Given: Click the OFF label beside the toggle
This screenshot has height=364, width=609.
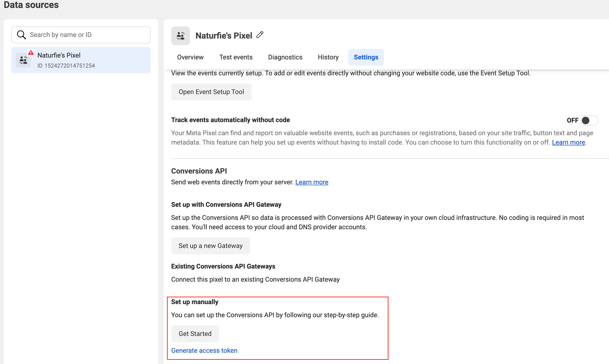Looking at the screenshot, I should [573, 120].
